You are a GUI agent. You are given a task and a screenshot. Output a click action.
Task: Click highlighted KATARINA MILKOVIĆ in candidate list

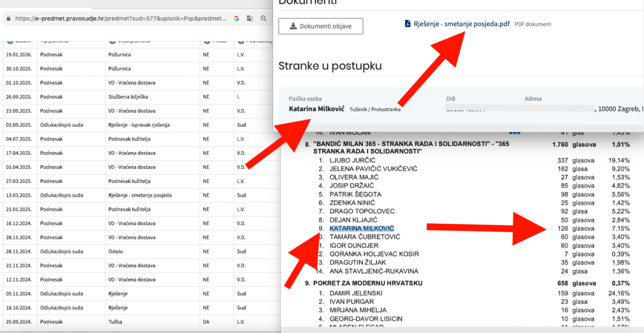(x=361, y=228)
